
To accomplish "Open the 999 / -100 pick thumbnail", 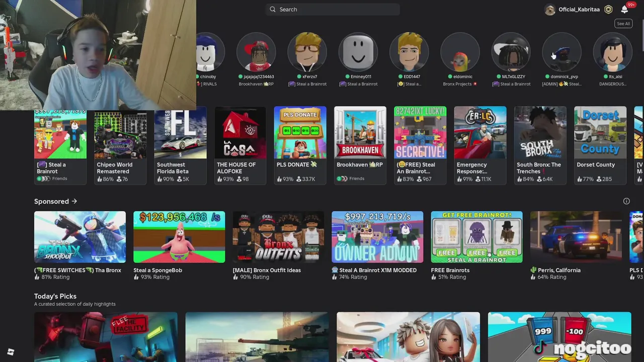I will (x=559, y=337).
